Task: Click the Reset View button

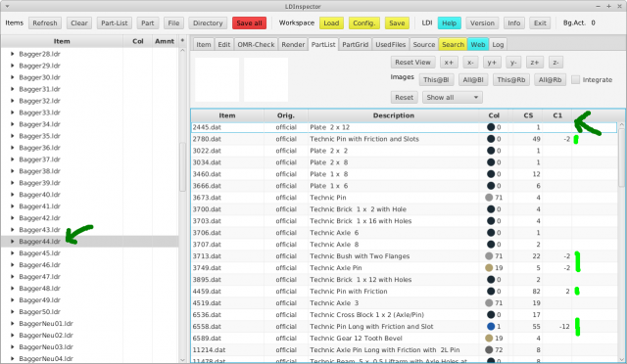Action: click(x=412, y=63)
